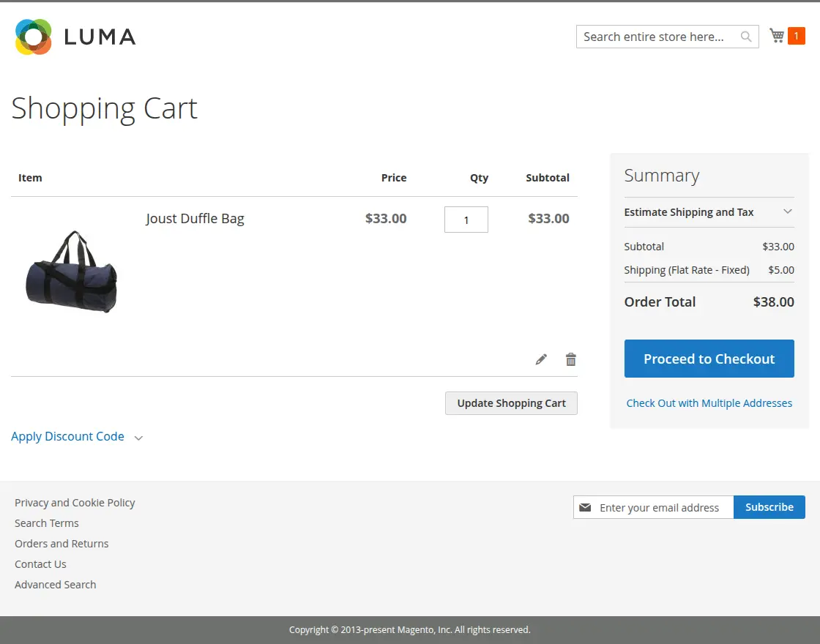This screenshot has height=644, width=820.
Task: Click Proceed to Checkout button
Action: (x=709, y=359)
